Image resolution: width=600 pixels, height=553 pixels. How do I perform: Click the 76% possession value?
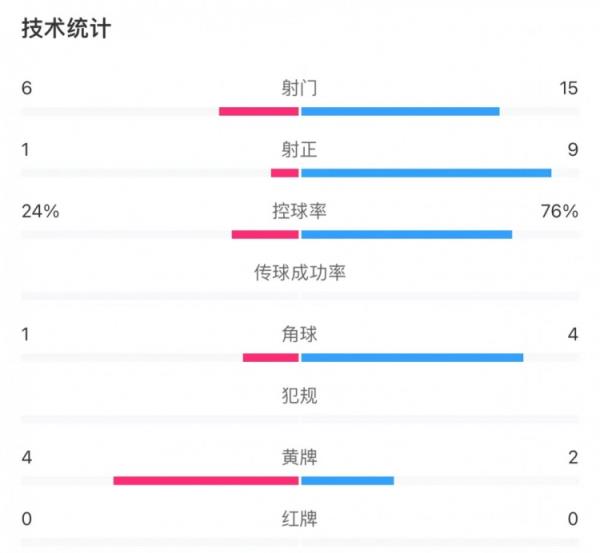point(559,211)
